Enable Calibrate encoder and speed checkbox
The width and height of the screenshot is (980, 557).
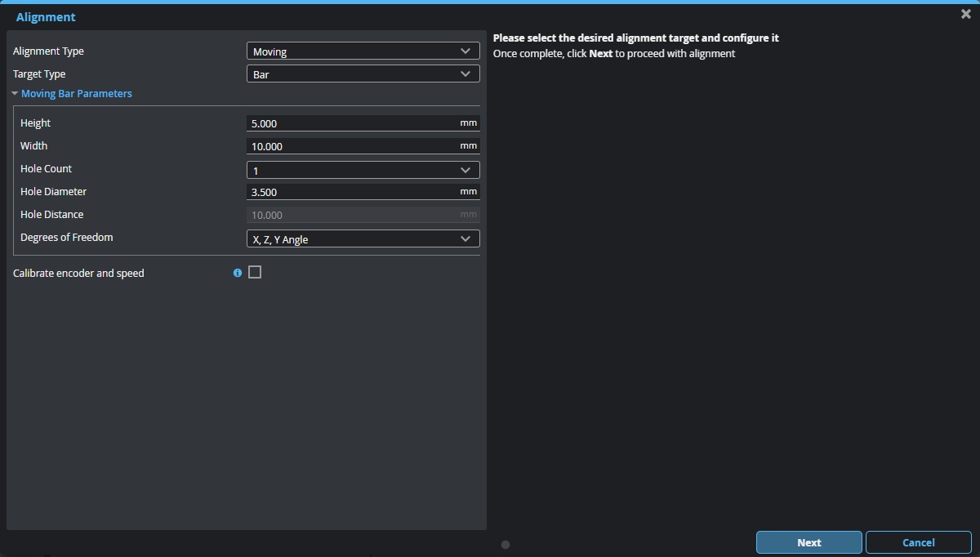pos(255,273)
